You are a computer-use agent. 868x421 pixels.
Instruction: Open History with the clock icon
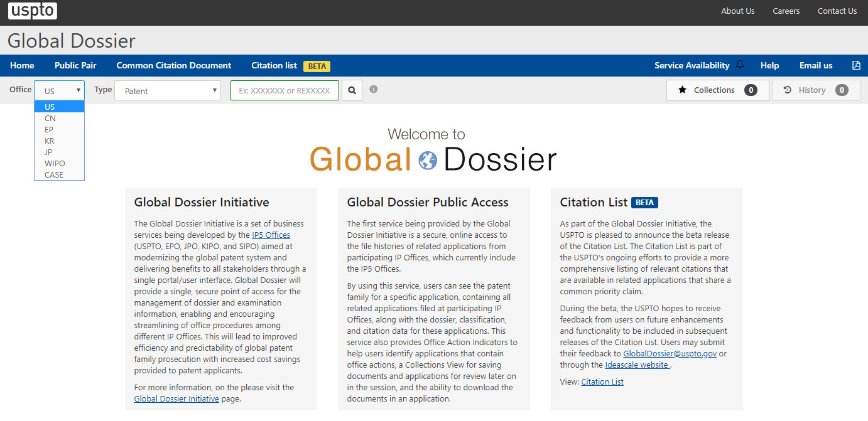pyautogui.click(x=816, y=90)
